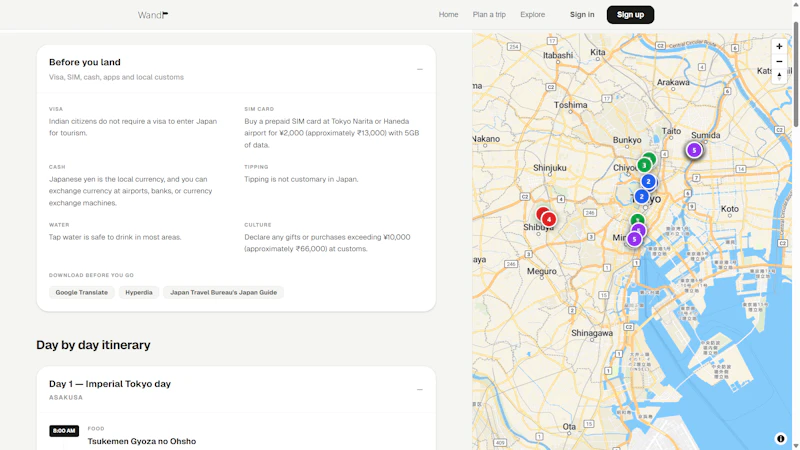Screen dimensions: 800x450
Task: Click the Sign in link
Action: pyautogui.click(x=582, y=15)
